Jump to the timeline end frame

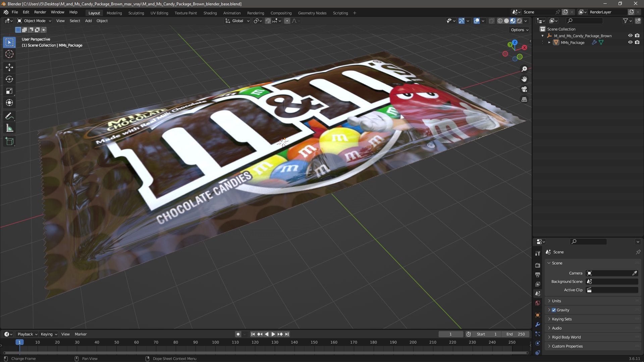(x=287, y=334)
